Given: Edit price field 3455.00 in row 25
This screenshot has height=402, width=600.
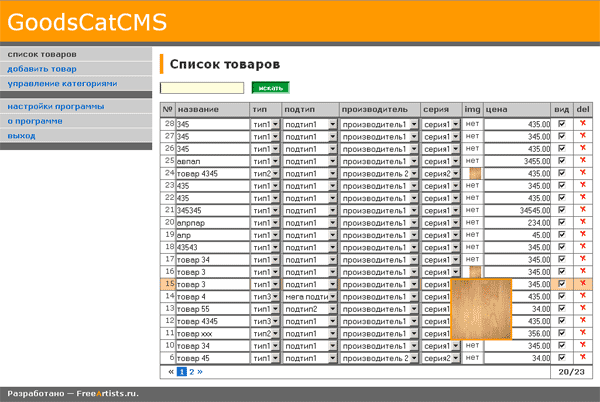Looking at the screenshot, I should pos(518,161).
